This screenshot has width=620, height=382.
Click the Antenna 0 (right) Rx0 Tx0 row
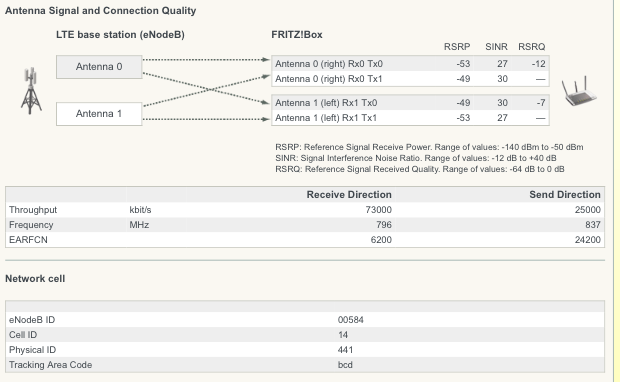click(410, 64)
